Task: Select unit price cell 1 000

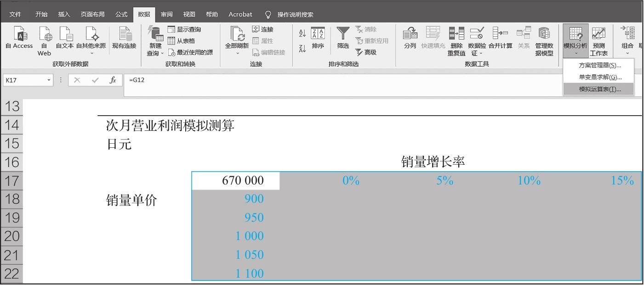Action: pyautogui.click(x=236, y=236)
